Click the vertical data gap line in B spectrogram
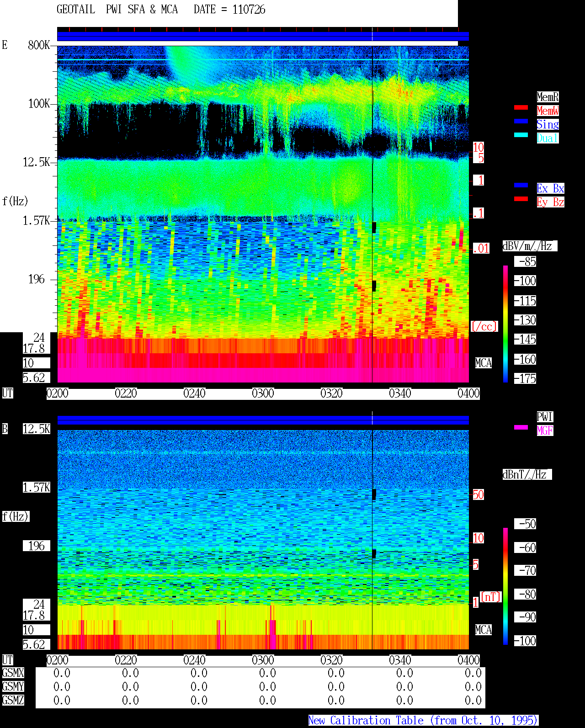 pyautogui.click(x=372, y=539)
